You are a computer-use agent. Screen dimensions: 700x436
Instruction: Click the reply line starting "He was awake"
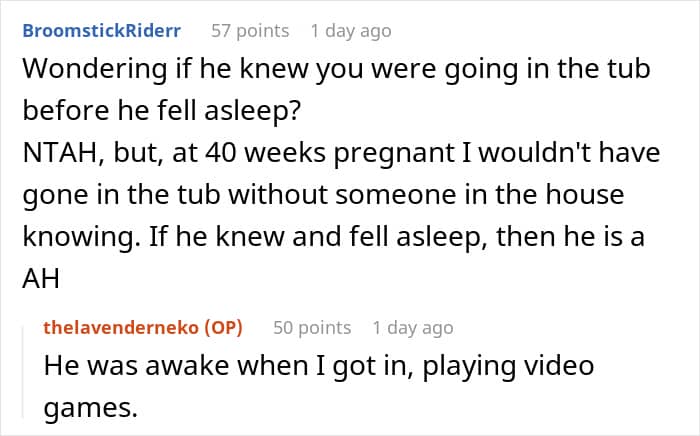(x=319, y=366)
